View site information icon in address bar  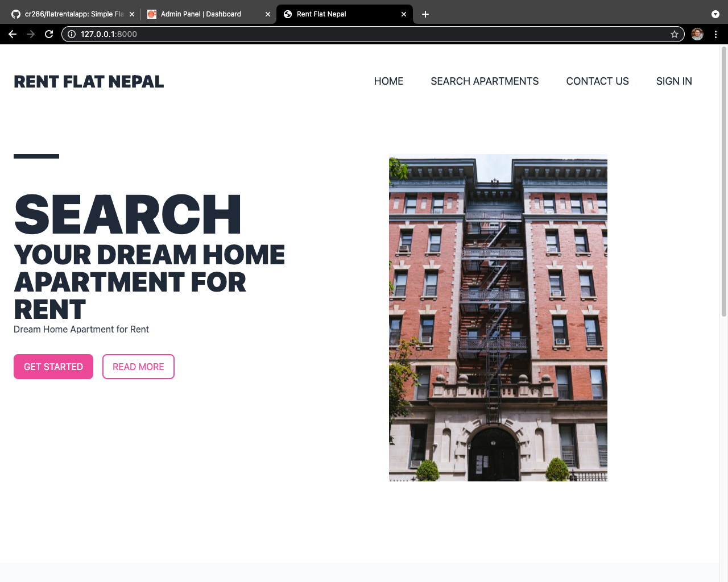(72, 34)
